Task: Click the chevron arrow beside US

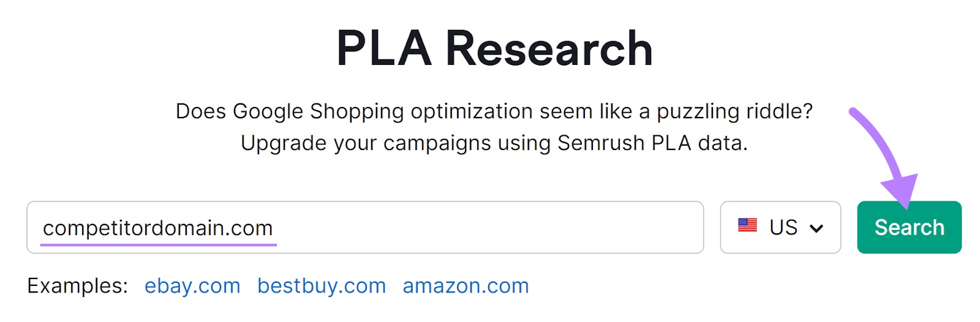Action: 816,228
